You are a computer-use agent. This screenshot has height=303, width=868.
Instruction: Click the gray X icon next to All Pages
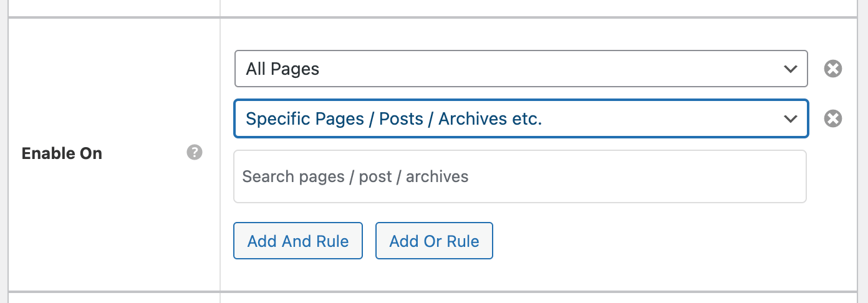[833, 69]
